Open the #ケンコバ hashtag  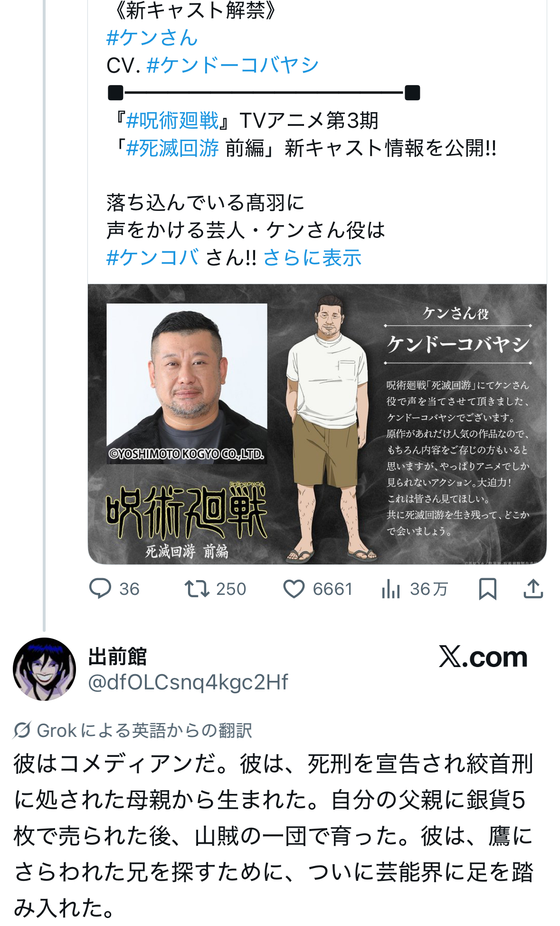coord(152,258)
